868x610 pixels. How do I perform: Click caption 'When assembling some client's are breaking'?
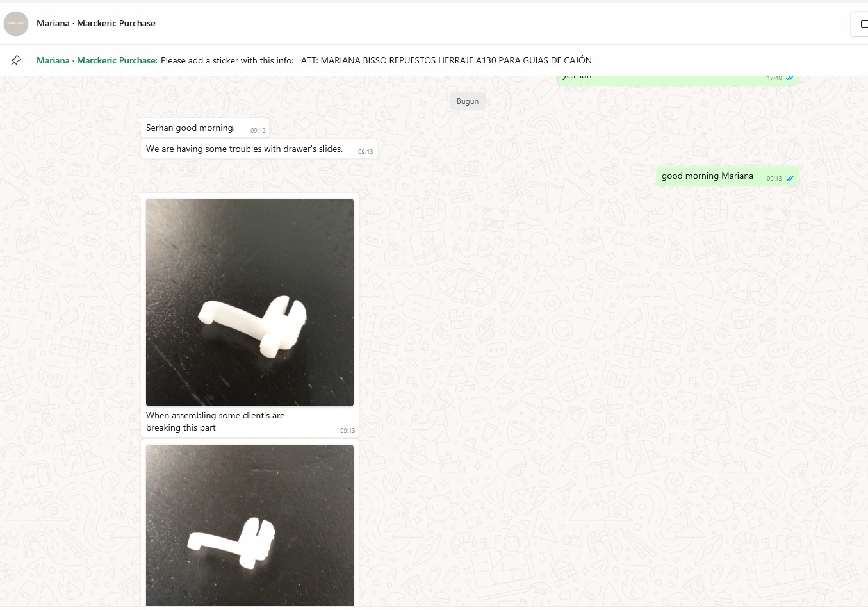(x=215, y=422)
